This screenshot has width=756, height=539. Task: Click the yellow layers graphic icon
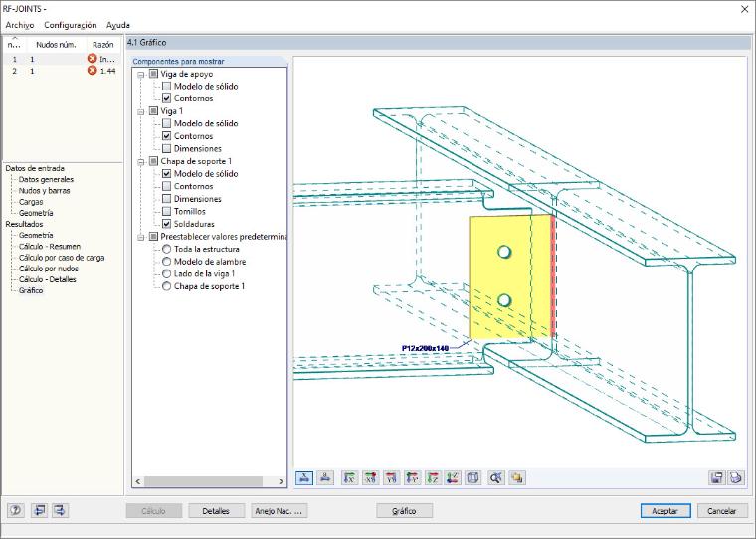point(517,477)
